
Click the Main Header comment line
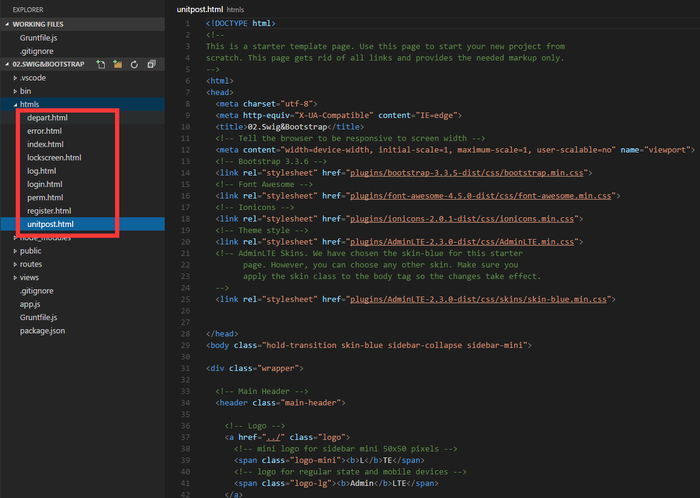pyautogui.click(x=262, y=391)
